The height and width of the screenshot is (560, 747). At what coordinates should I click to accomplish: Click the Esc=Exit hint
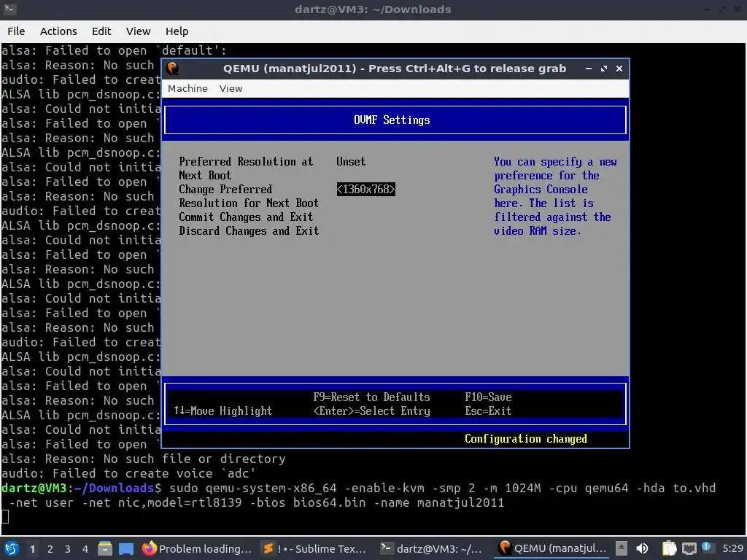click(x=488, y=411)
